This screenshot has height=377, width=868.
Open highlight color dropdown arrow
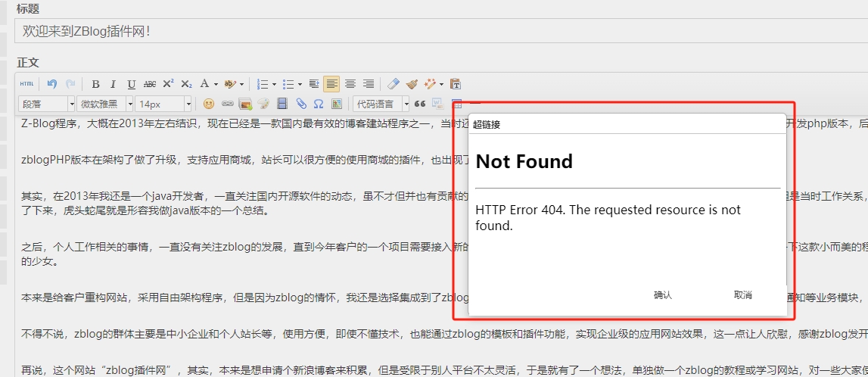tap(241, 84)
